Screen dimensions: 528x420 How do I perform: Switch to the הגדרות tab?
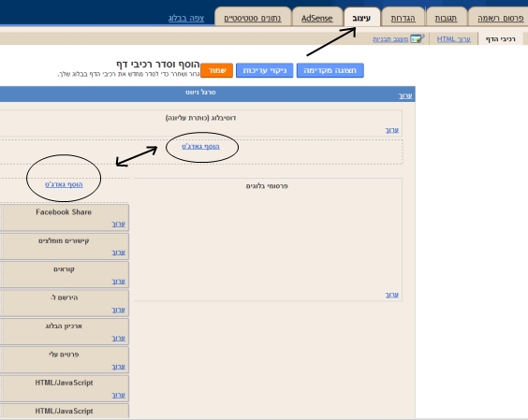[403, 18]
